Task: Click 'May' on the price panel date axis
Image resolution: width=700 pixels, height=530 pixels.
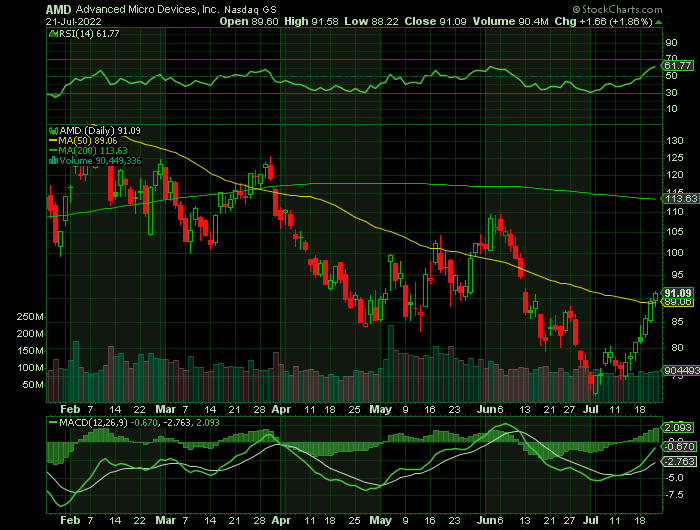Action: point(380,409)
